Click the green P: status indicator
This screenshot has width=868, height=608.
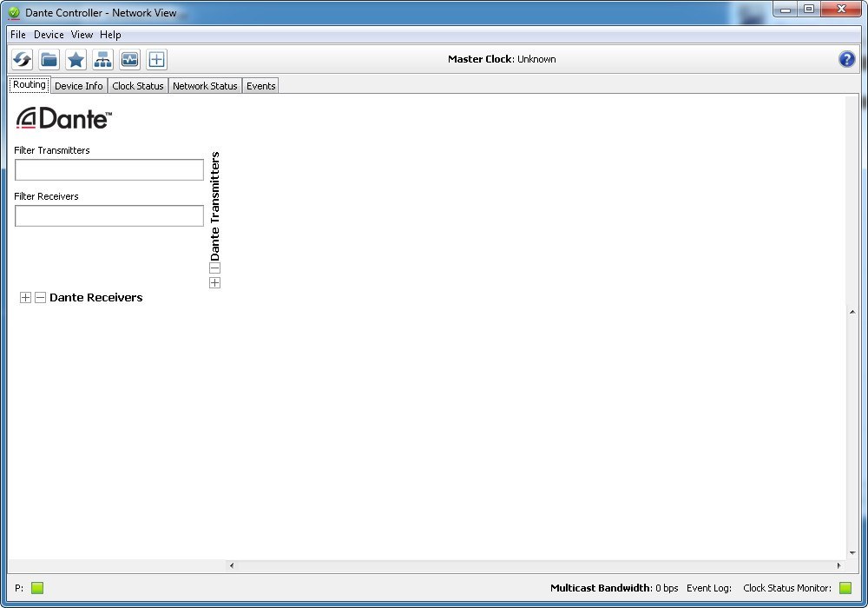tap(37, 588)
